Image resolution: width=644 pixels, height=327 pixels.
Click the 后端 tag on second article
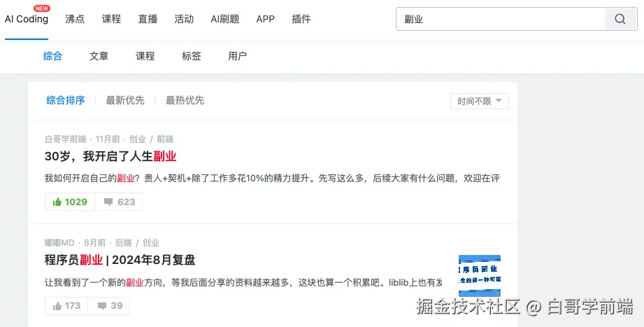[123, 243]
